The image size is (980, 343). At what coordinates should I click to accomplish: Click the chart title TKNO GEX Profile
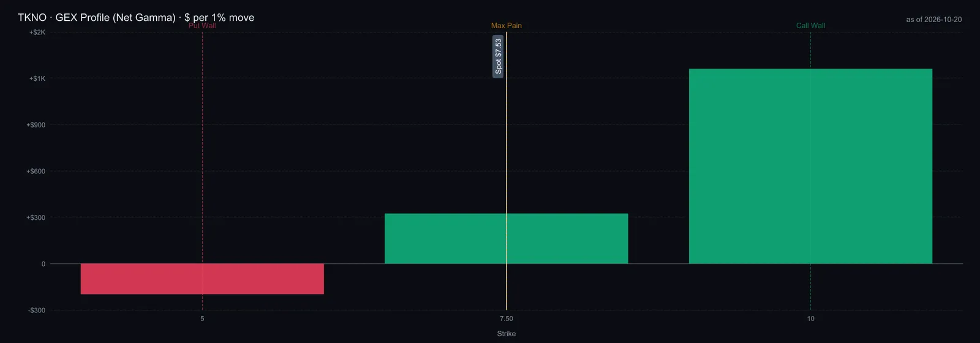pyautogui.click(x=136, y=17)
